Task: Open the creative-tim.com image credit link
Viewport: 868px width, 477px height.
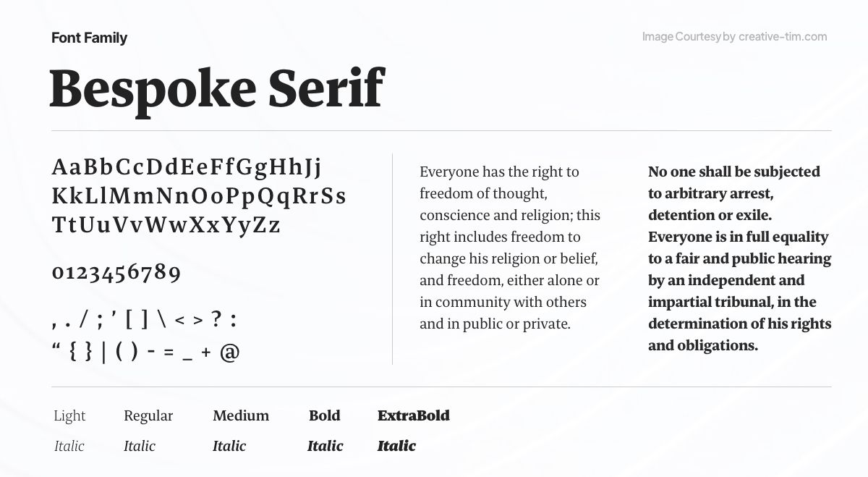Action: pos(782,37)
